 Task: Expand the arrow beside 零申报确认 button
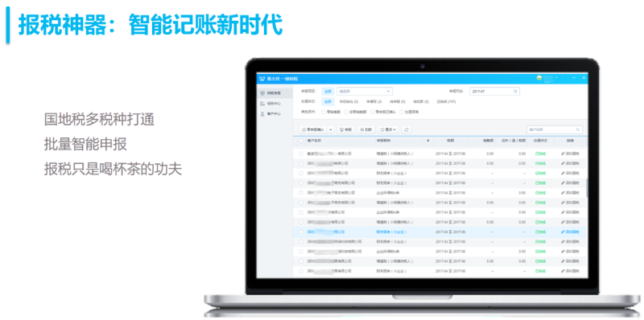331,129
